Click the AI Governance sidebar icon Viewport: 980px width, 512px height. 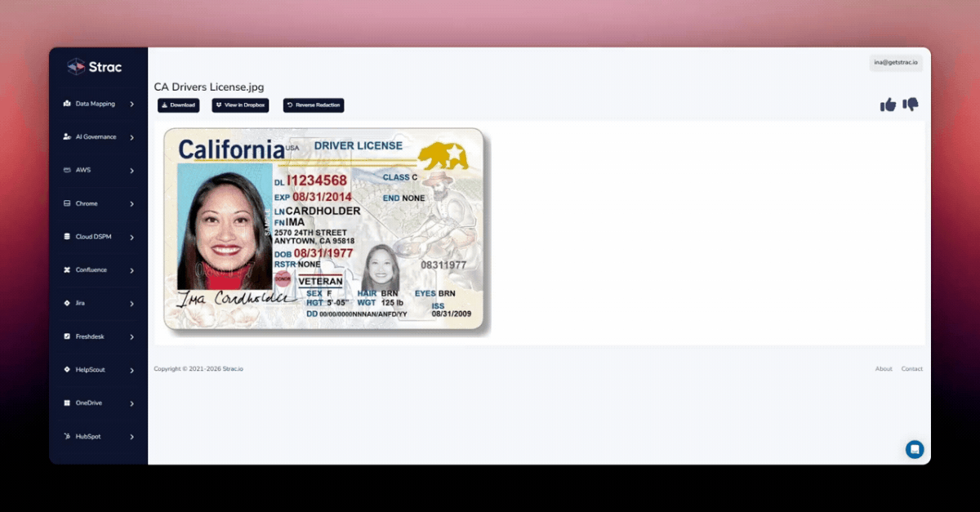[x=67, y=137]
